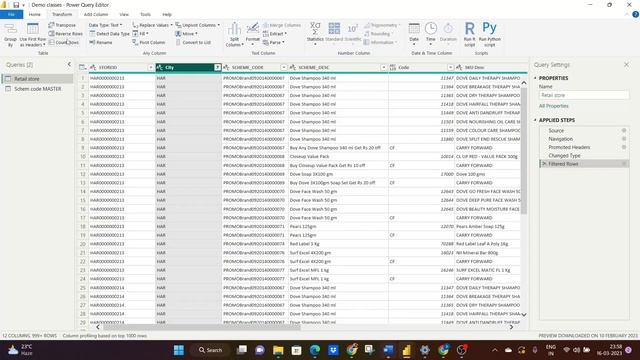Open the Data Type: Text dropdown
This screenshot has width=640, height=360.
pos(105,25)
